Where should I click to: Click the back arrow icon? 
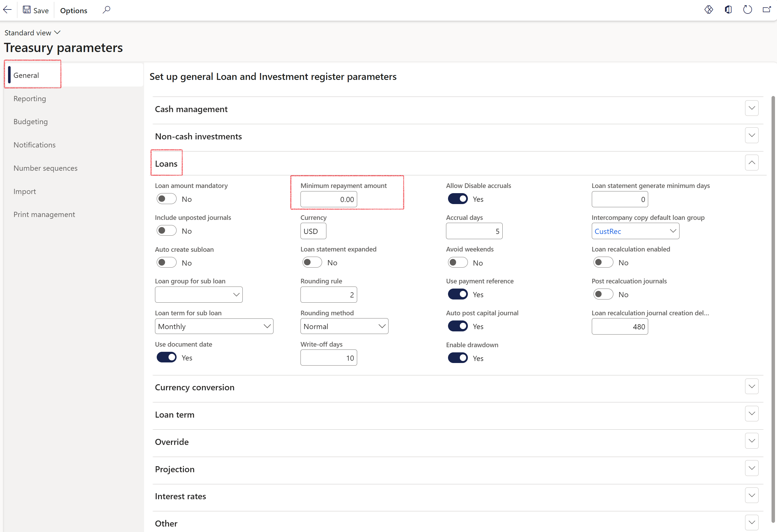pyautogui.click(x=7, y=10)
